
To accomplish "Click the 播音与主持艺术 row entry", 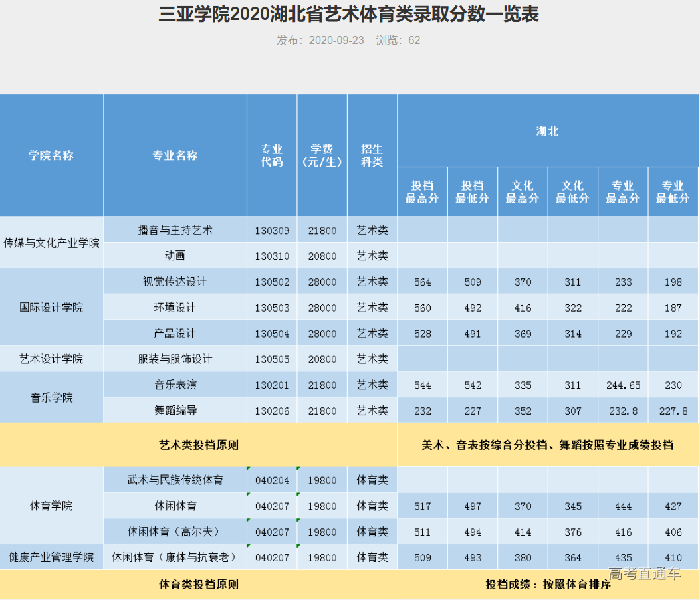I will [174, 229].
